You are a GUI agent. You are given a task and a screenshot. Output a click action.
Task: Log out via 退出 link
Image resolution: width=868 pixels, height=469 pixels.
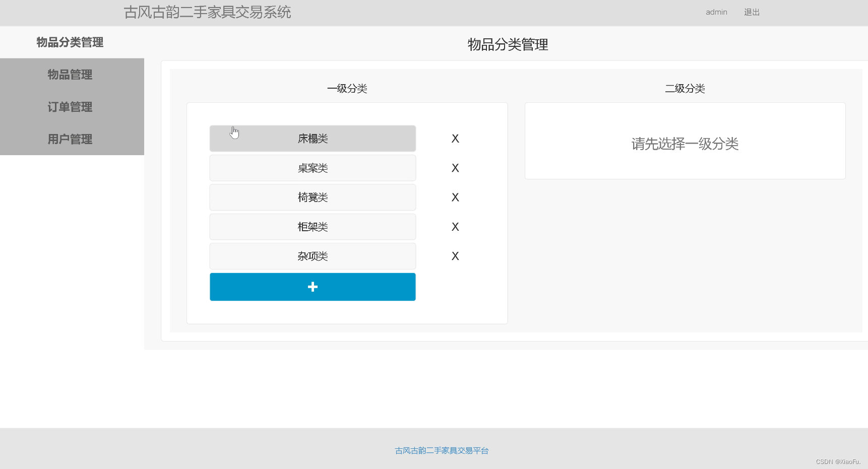click(752, 12)
